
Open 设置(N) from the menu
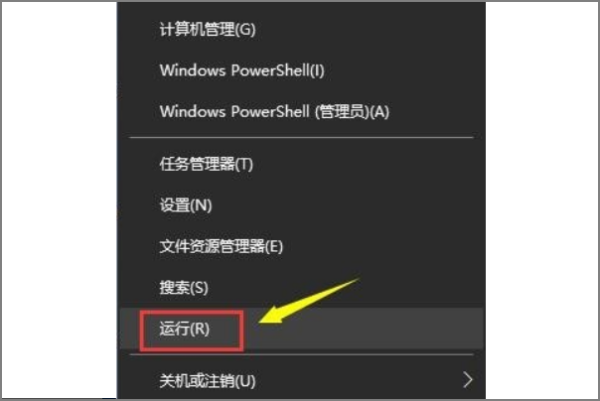point(186,205)
